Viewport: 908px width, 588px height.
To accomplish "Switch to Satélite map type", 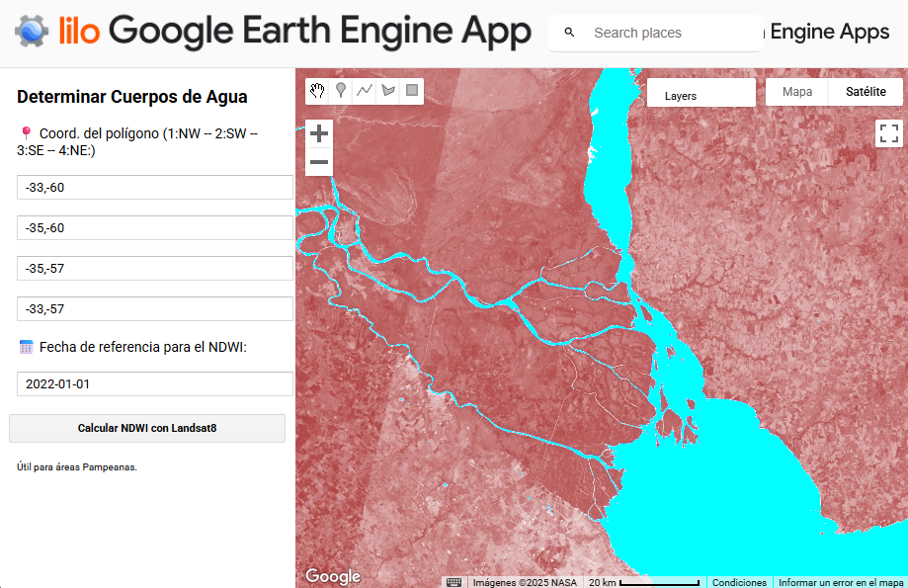I will click(x=866, y=92).
